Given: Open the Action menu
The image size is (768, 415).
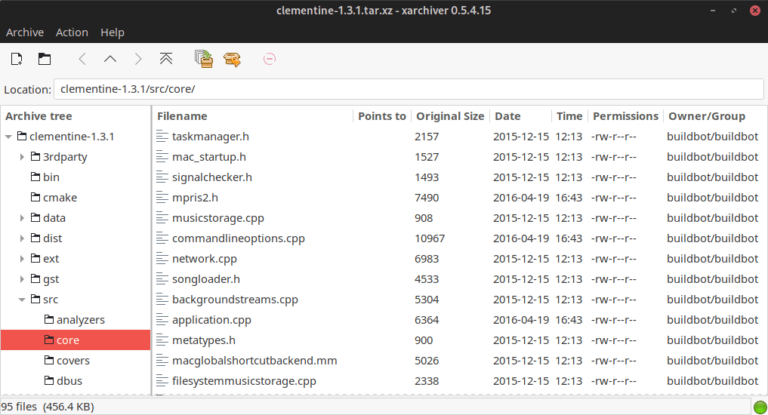Looking at the screenshot, I should pos(72,32).
